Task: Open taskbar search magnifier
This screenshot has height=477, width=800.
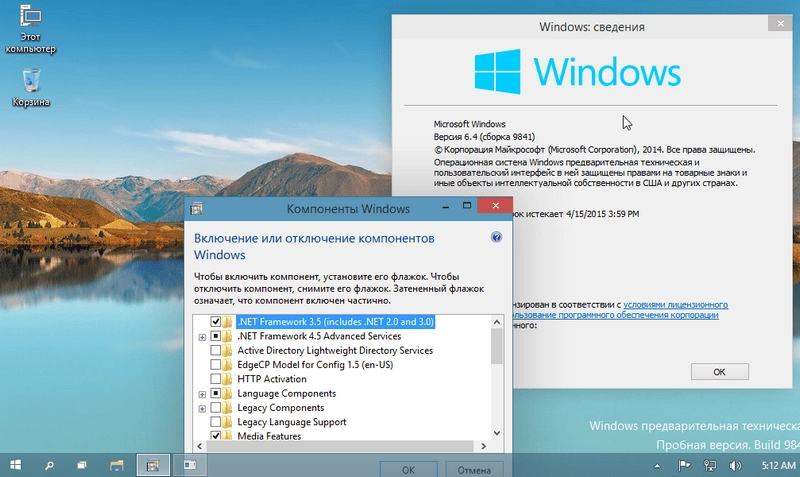Action: pos(49,465)
